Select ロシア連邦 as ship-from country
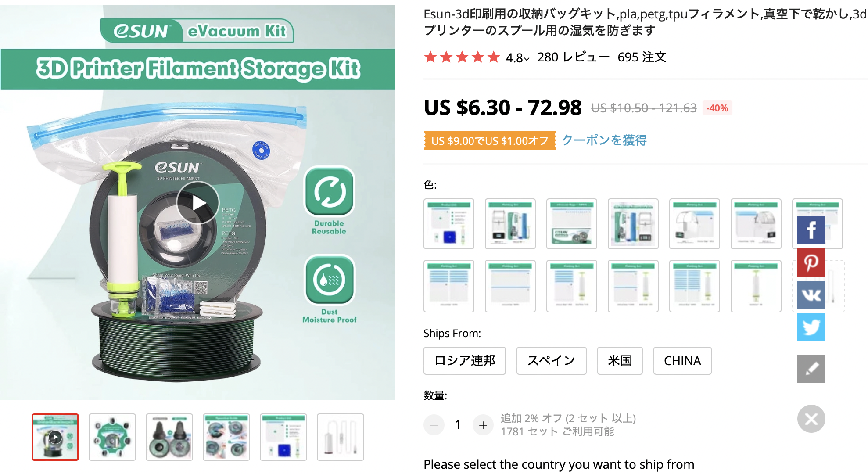 pos(465,361)
